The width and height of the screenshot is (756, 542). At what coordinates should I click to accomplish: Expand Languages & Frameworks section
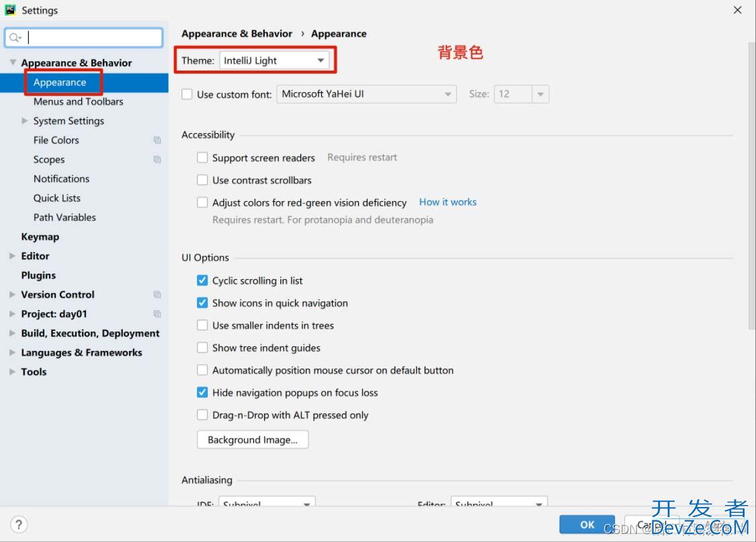click(12, 352)
